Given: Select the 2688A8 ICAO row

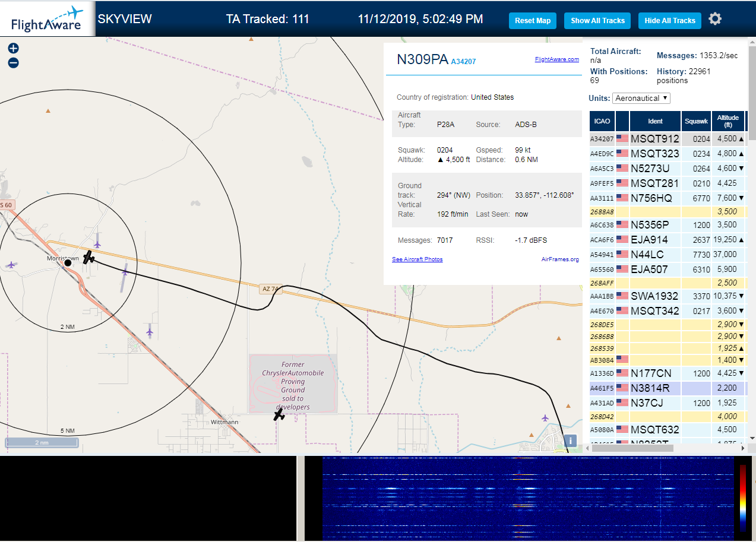Looking at the screenshot, I should click(x=668, y=211).
